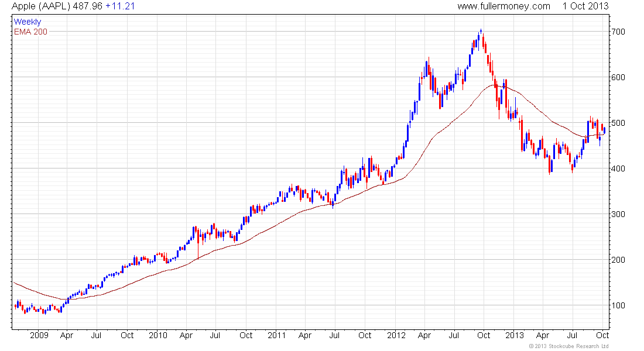The width and height of the screenshot is (644, 351).
Task: Click the Oct label before 2010
Action: [x=127, y=335]
